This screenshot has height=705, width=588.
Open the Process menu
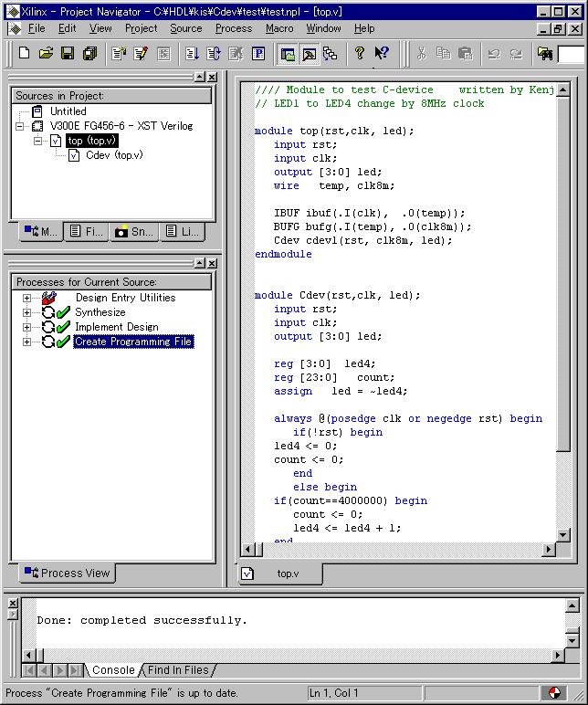click(x=234, y=28)
